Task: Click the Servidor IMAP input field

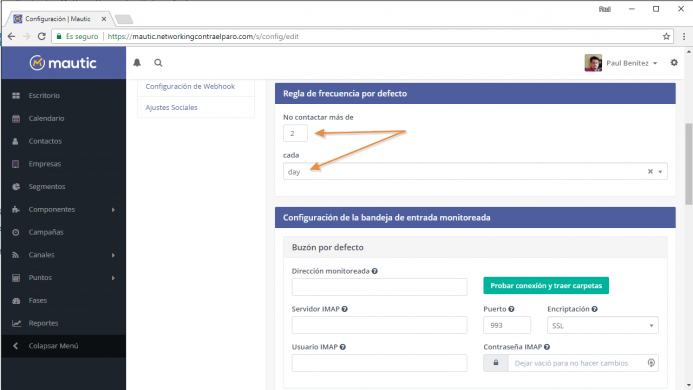Action: tap(379, 325)
